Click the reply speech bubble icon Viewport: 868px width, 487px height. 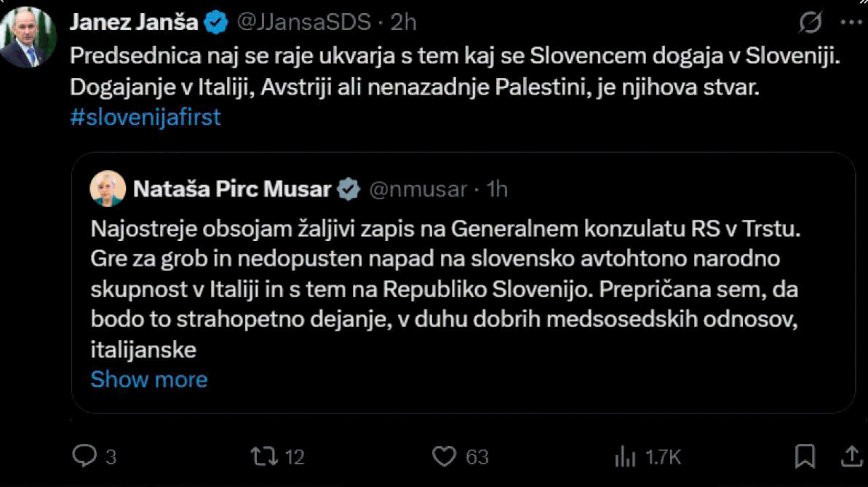pyautogui.click(x=85, y=456)
